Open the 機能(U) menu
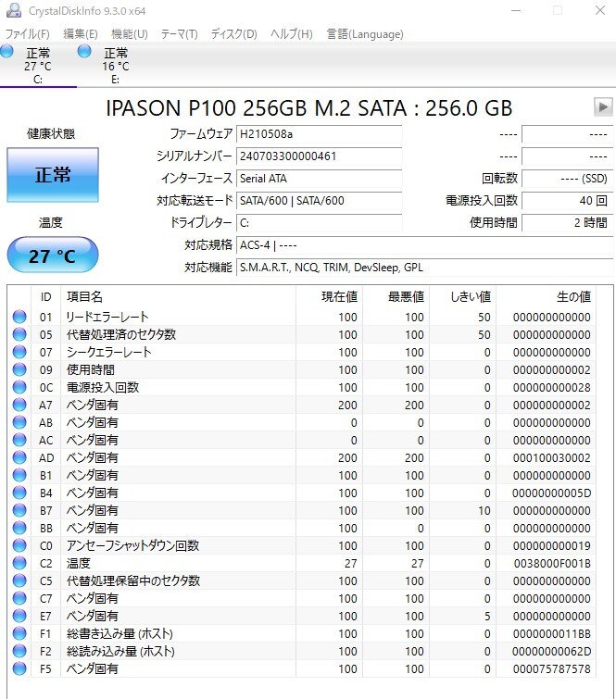This screenshot has width=616, height=699. (x=130, y=34)
